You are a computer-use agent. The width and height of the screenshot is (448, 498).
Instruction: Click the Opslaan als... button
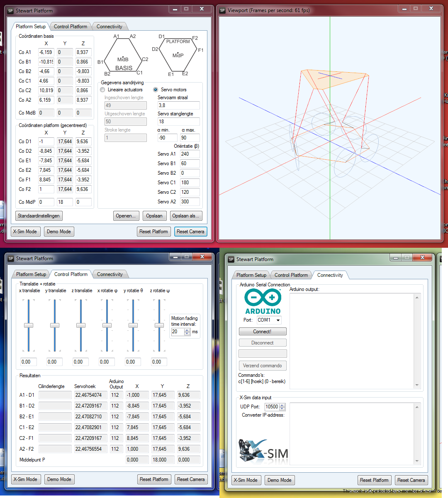[186, 216]
